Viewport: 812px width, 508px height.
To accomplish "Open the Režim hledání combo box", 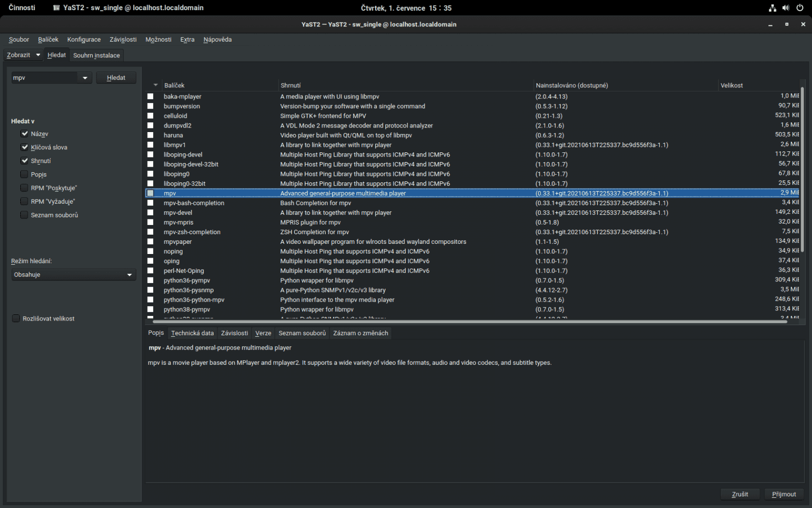I will coord(74,274).
